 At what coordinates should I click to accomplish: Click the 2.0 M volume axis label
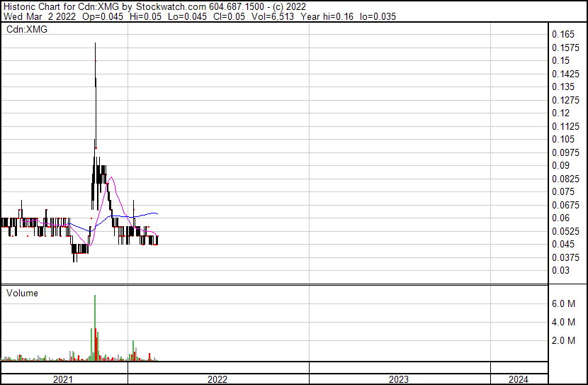pyautogui.click(x=563, y=340)
